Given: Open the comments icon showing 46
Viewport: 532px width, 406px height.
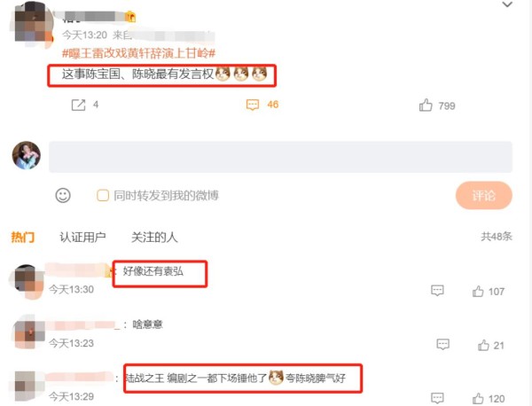Looking at the screenshot, I should (253, 105).
